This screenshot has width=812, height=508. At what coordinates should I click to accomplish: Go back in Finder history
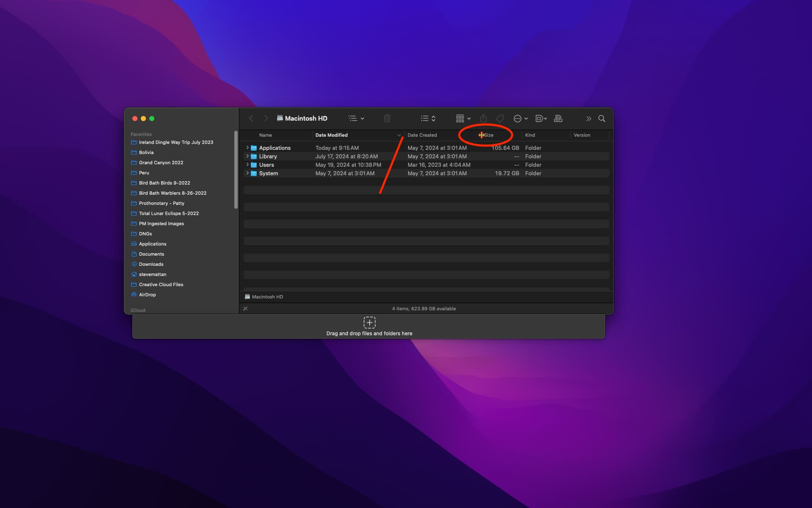(x=251, y=119)
